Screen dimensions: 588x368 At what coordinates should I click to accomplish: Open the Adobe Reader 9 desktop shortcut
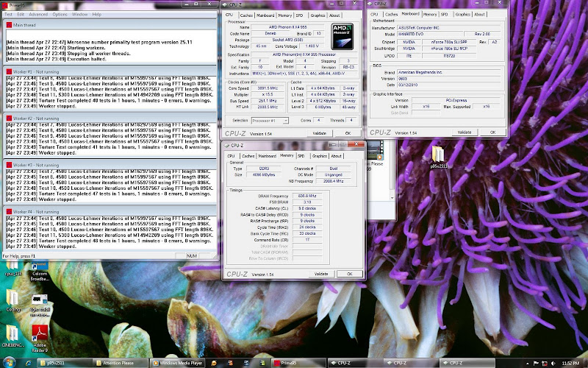[39, 333]
